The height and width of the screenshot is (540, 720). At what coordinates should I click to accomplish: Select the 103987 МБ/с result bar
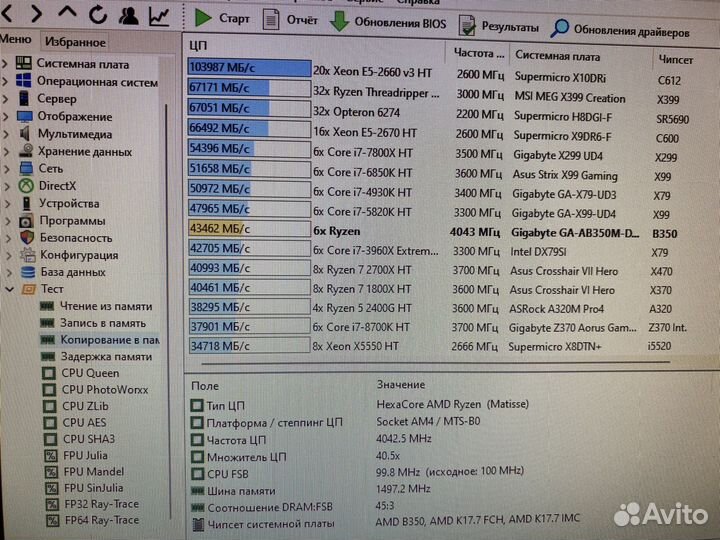coord(249,68)
